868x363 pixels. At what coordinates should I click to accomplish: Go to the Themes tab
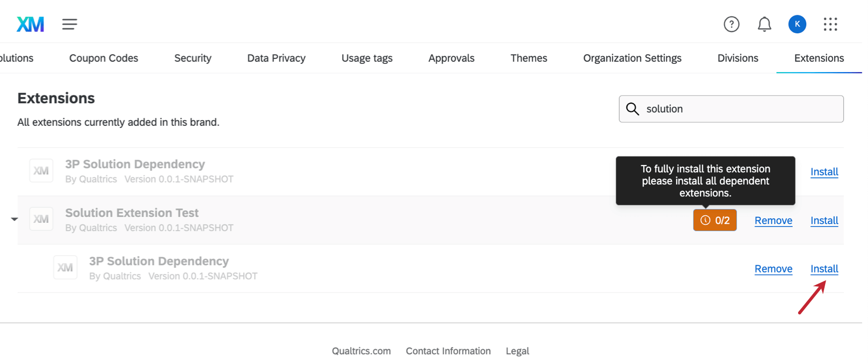[x=528, y=58]
